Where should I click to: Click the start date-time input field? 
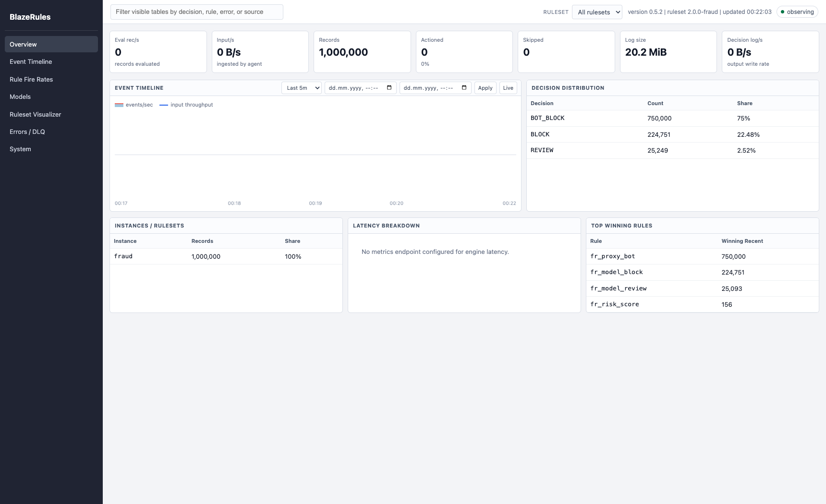pos(361,88)
